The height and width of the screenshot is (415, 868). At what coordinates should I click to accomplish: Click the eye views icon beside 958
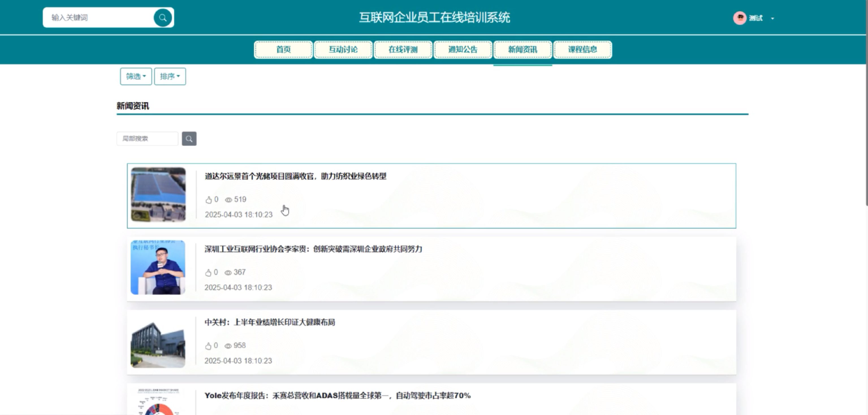click(x=228, y=346)
